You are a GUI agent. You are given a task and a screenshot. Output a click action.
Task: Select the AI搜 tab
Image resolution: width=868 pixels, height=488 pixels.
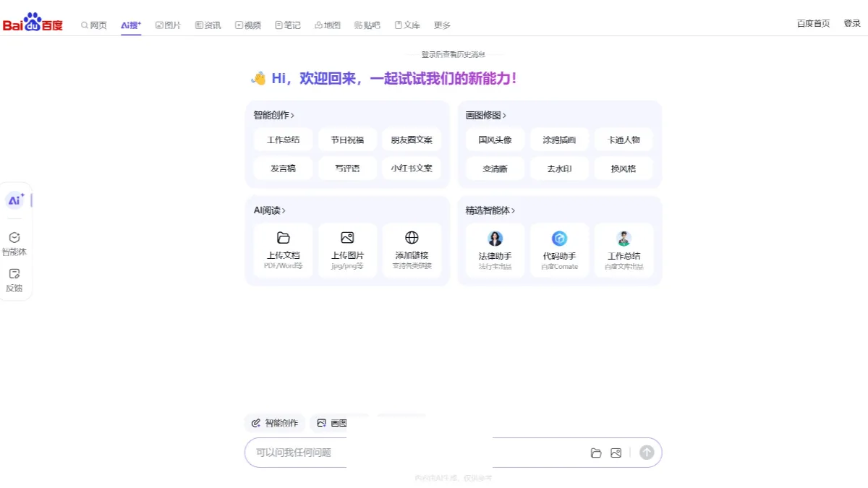(x=131, y=25)
